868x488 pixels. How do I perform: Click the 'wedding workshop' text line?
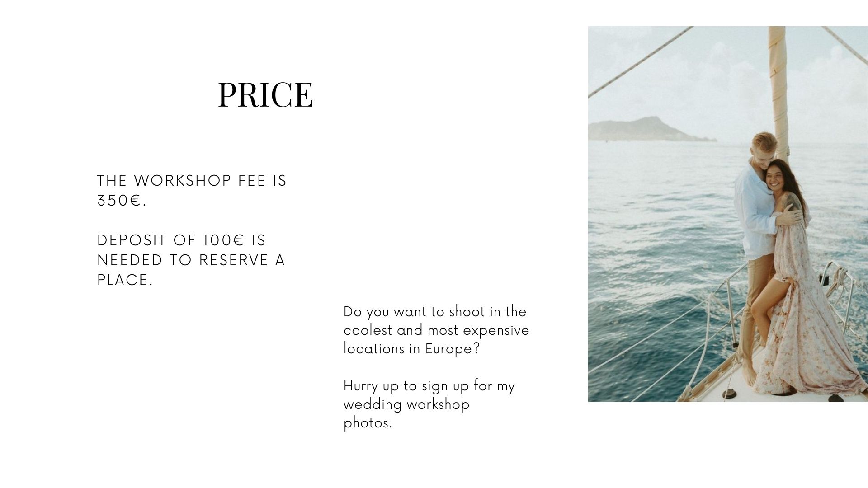click(x=406, y=404)
